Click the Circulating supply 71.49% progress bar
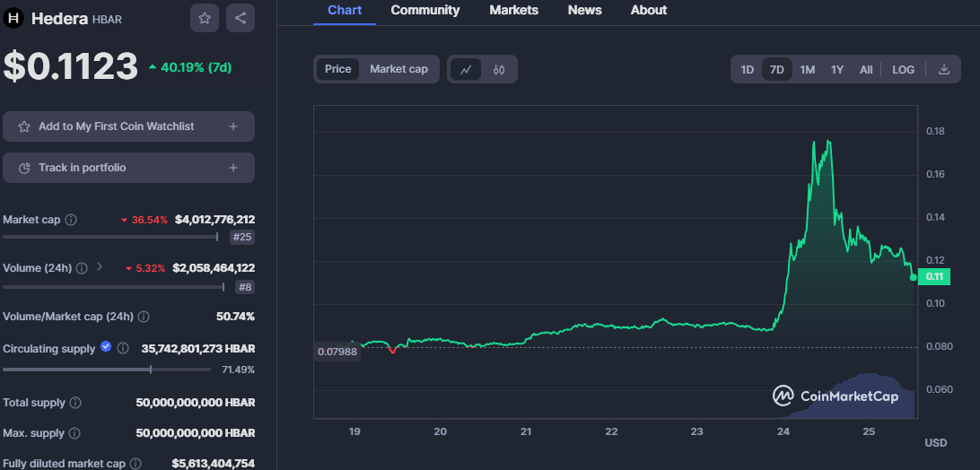Image resolution: width=980 pixels, height=470 pixels. click(106, 370)
